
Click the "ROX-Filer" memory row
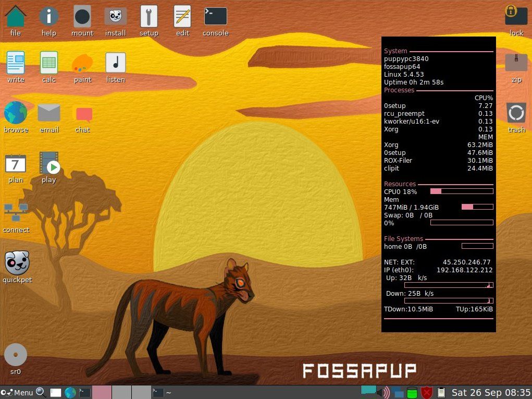pyautogui.click(x=438, y=160)
